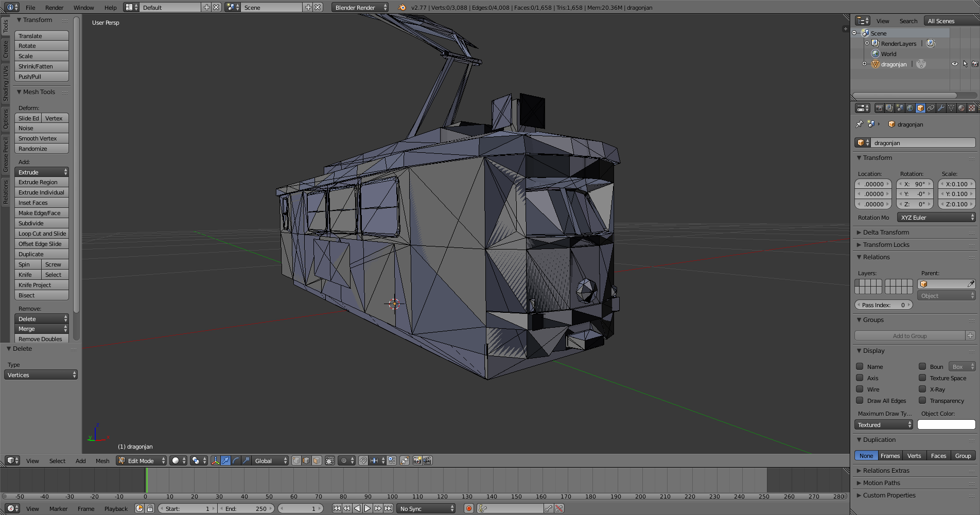Toggle dragonjan selectability cursor in outliner
Viewport: 980px width, 515px height.
(965, 64)
